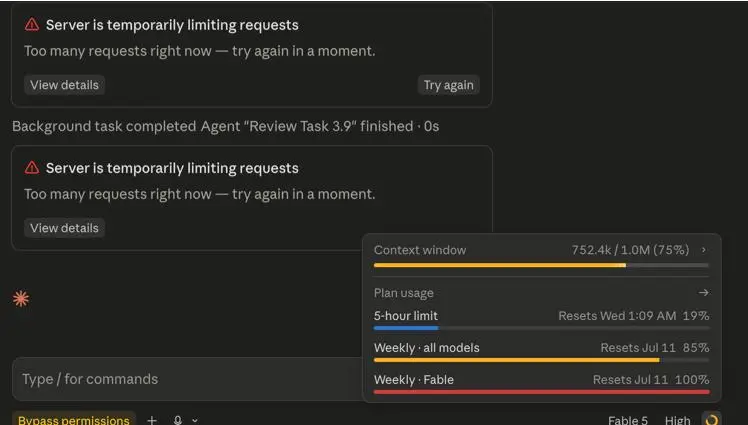Click the Weekly all models row

coord(541,352)
